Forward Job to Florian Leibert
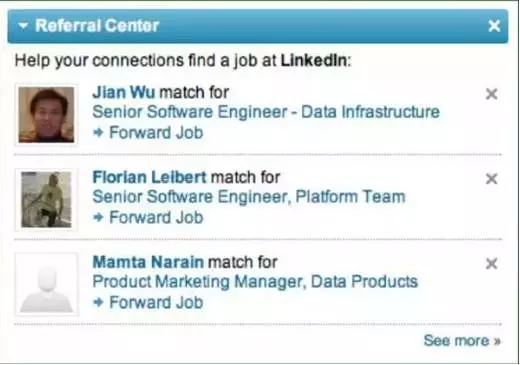Image resolution: width=520 pixels, height=365 pixels. 156,218
